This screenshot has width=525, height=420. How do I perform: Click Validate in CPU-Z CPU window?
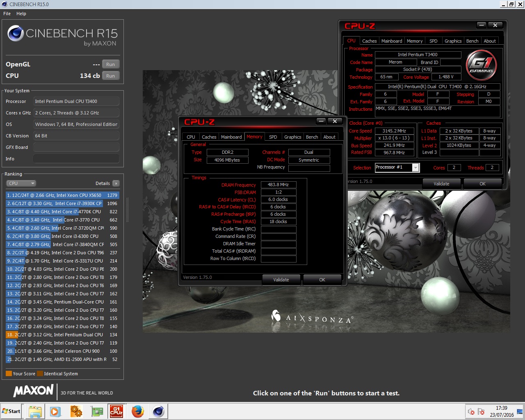point(442,184)
